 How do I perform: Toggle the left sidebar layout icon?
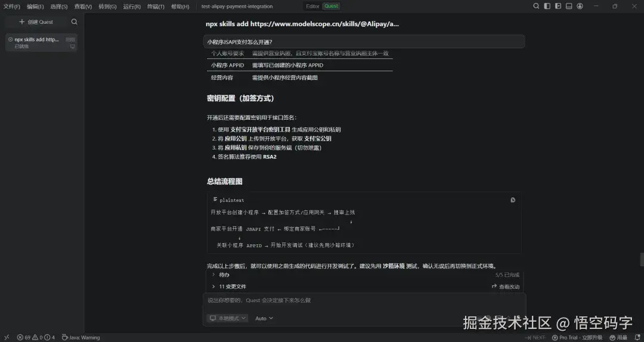pyautogui.click(x=547, y=6)
